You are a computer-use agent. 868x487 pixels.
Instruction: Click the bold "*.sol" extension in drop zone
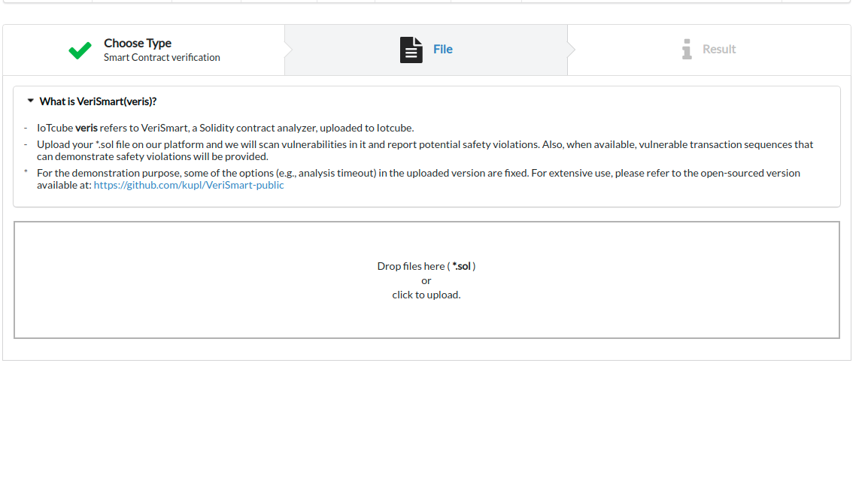click(461, 266)
